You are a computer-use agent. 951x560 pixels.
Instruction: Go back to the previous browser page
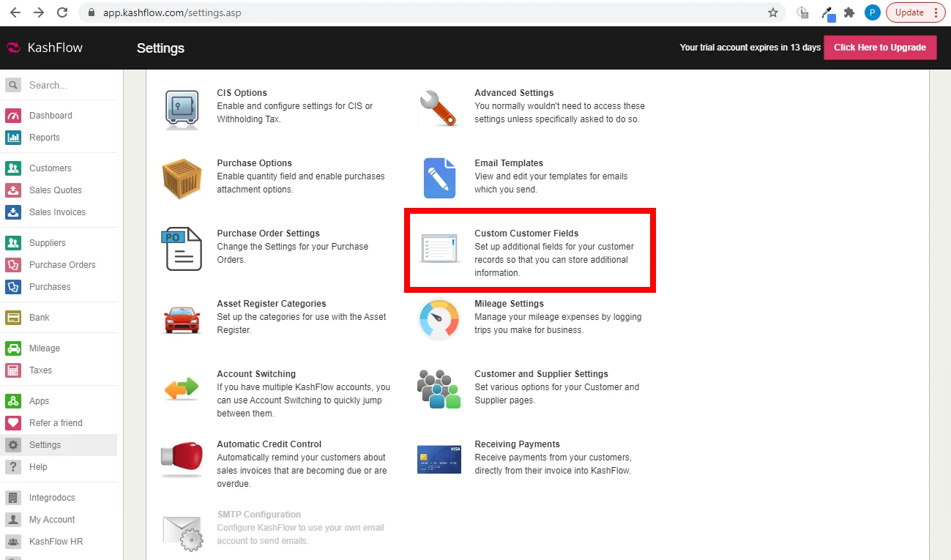pyautogui.click(x=15, y=12)
